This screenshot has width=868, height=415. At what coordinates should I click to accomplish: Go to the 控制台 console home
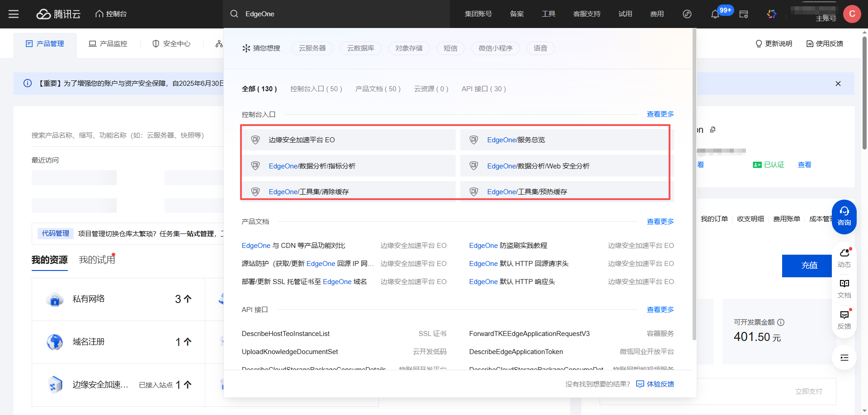coord(111,14)
